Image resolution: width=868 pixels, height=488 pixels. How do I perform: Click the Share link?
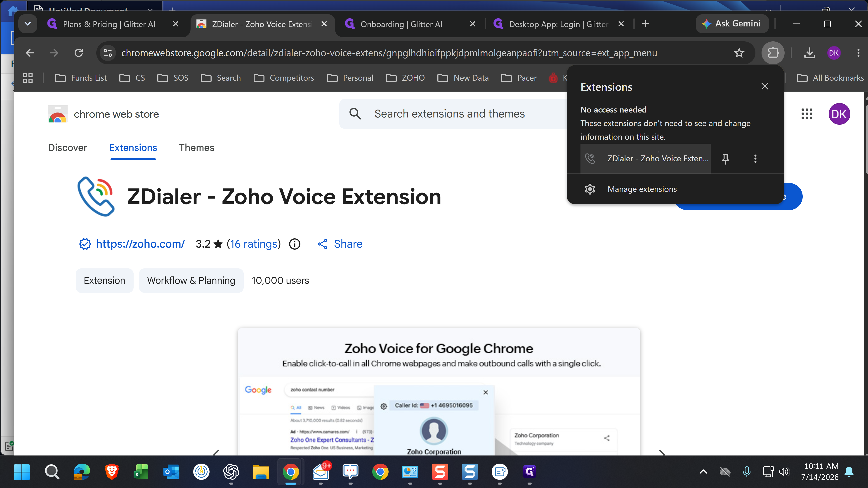(340, 244)
